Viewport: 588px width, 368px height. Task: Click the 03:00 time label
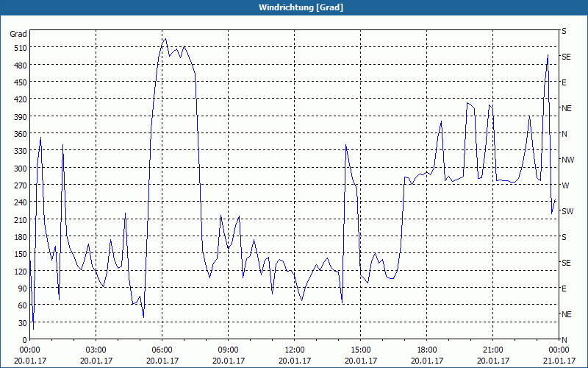[96, 350]
